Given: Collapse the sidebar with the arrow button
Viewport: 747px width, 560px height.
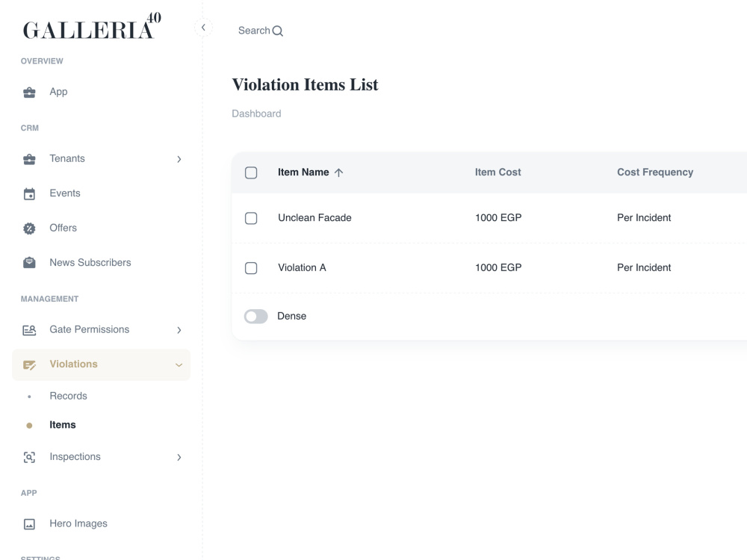Looking at the screenshot, I should pos(203,28).
